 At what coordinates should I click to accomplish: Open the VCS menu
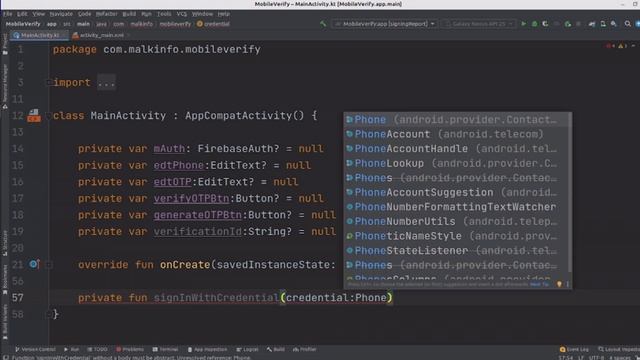point(182,14)
